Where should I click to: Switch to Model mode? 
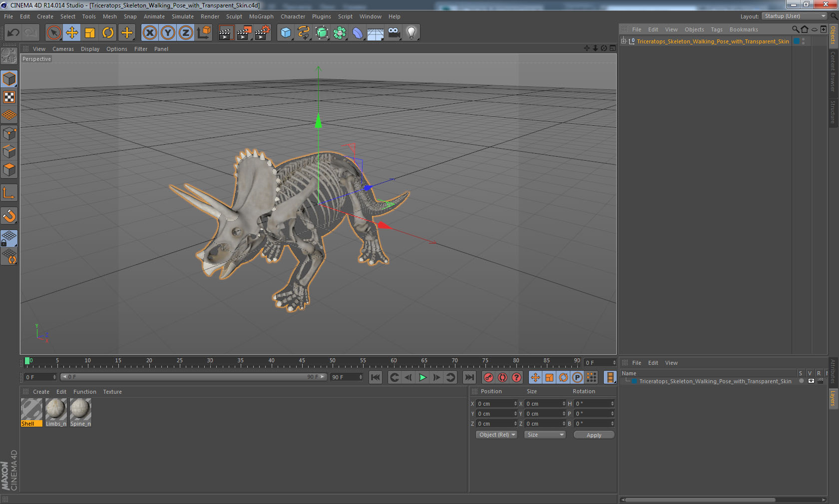(9, 79)
